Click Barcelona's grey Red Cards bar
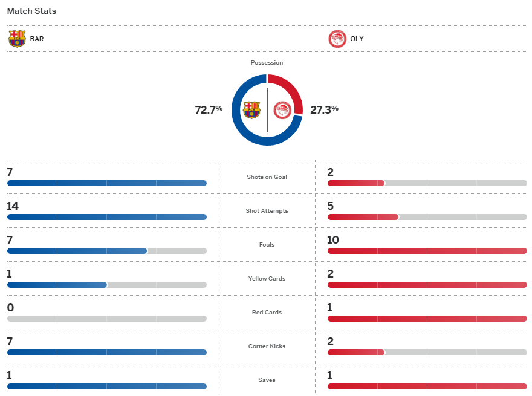The height and width of the screenshot is (396, 532). 107,319
